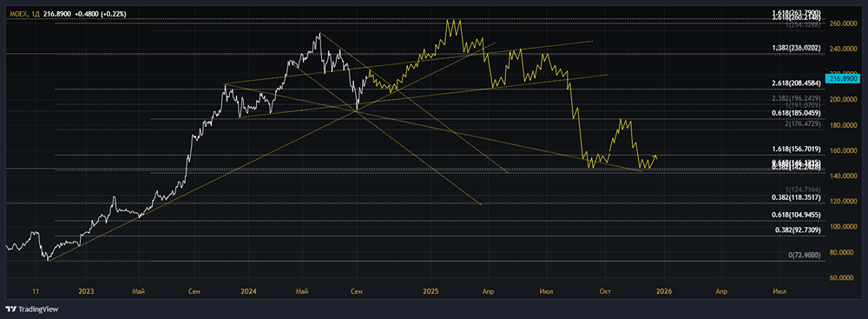
Task: Click the 2024 time axis label
Action: pyautogui.click(x=249, y=290)
